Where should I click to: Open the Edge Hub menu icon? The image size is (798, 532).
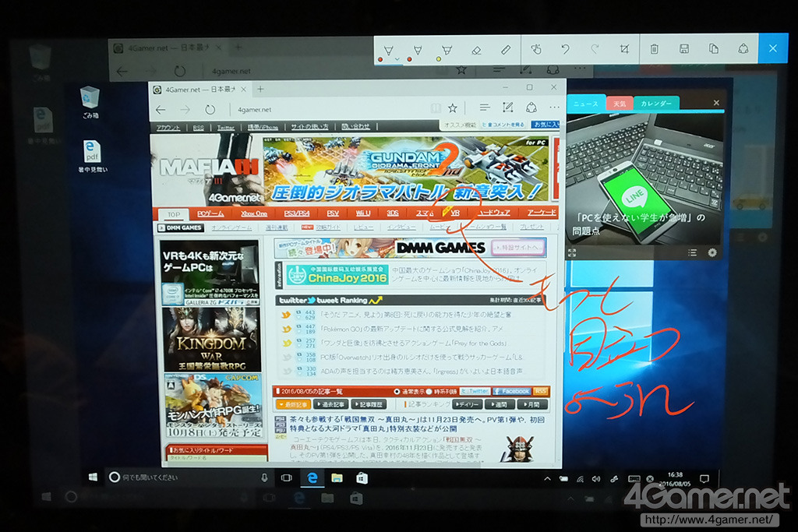pyautogui.click(x=485, y=107)
